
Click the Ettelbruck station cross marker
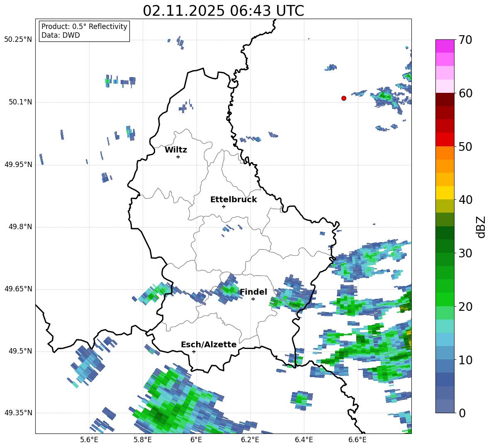(224, 206)
